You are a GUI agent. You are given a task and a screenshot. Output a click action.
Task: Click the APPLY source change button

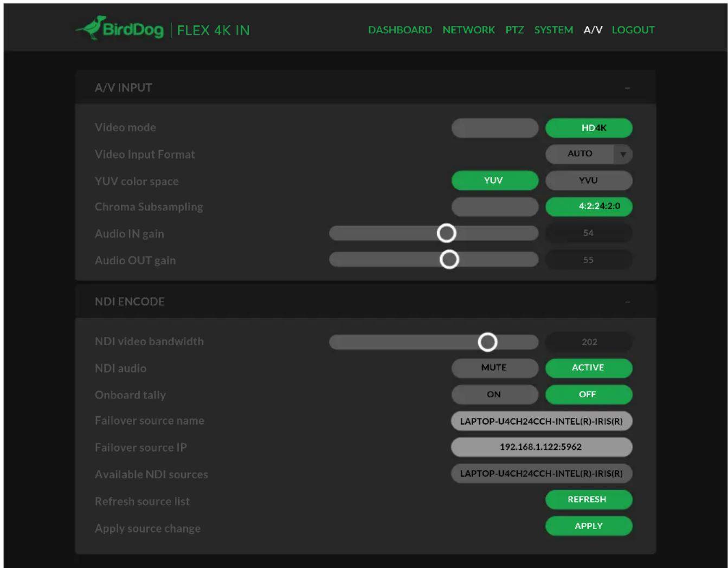589,526
